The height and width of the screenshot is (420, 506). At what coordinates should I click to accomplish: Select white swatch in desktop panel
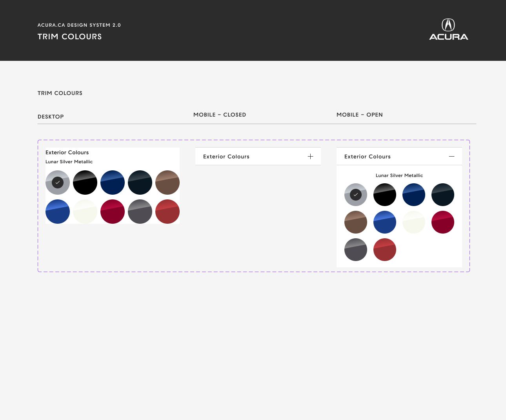(x=85, y=212)
